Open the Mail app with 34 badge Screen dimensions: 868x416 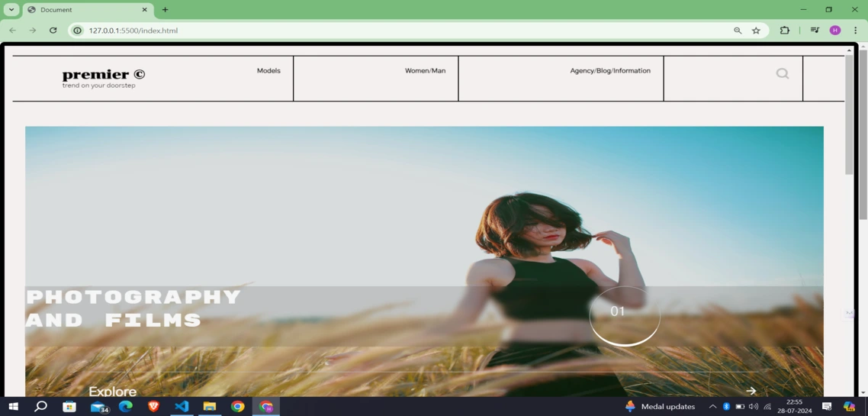(x=98, y=407)
